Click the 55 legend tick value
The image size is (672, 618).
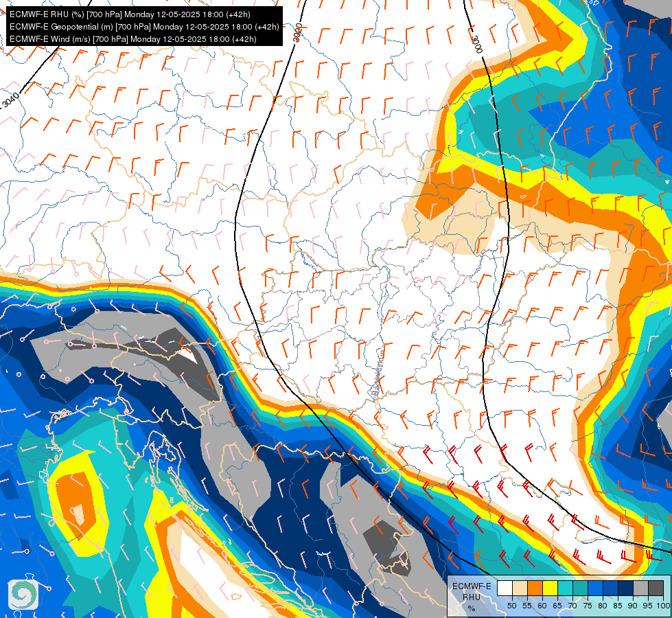[x=526, y=606]
